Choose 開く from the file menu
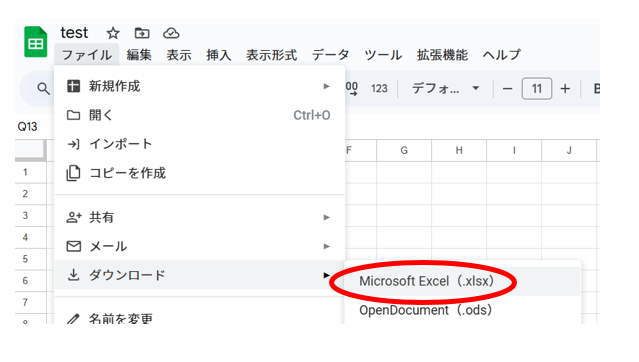 (200, 115)
